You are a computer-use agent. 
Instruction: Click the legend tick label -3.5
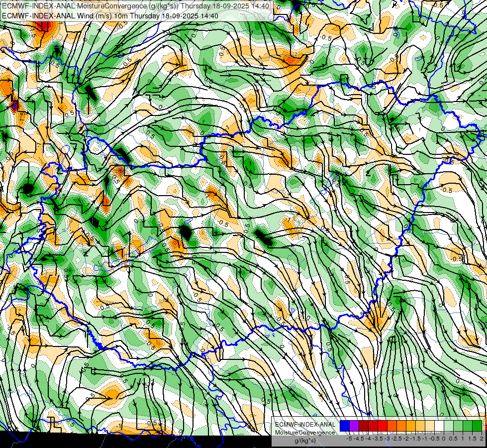[x=378, y=439]
